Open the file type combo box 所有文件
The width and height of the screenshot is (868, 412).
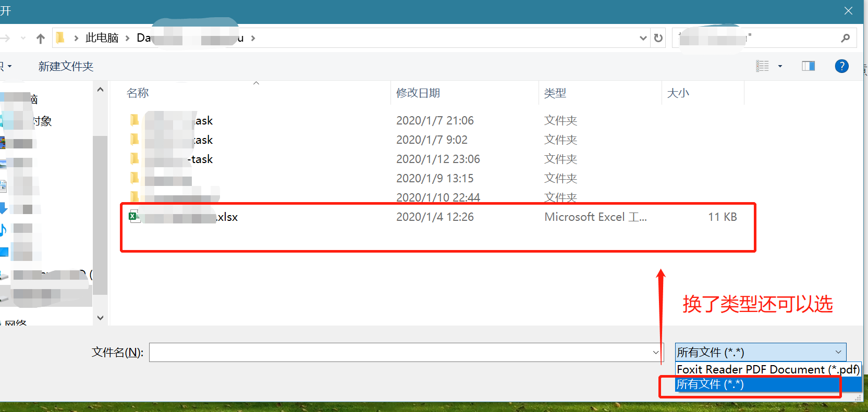(x=760, y=352)
